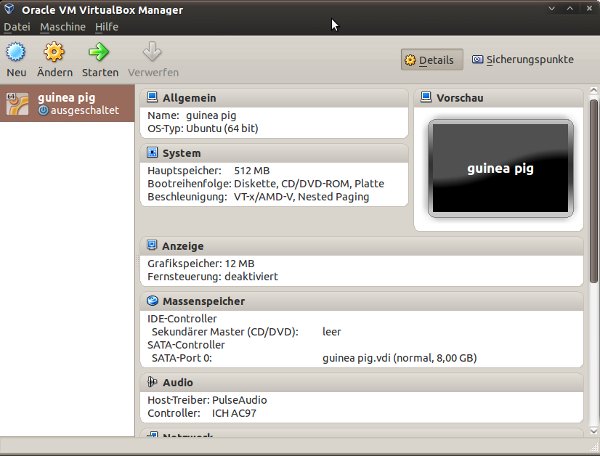
Task: Click the camera icon beside Sicherungspunkte
Action: (477, 59)
